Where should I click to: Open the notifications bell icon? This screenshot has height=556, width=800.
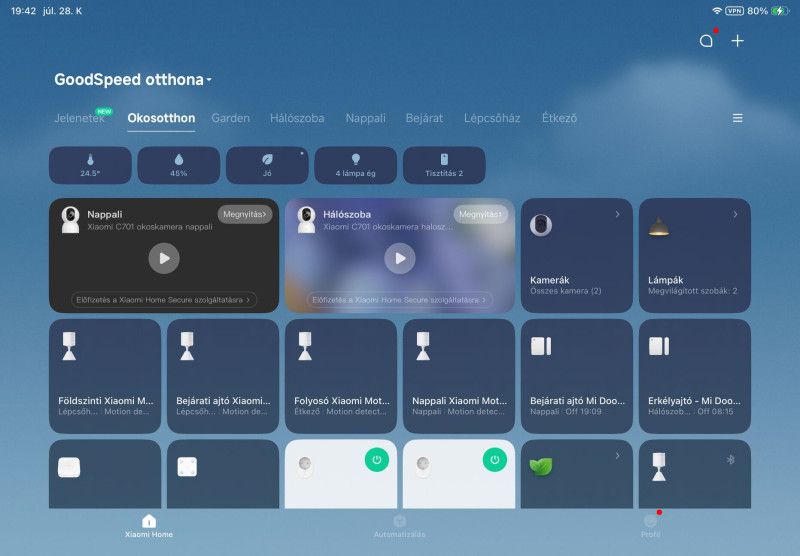click(x=706, y=41)
